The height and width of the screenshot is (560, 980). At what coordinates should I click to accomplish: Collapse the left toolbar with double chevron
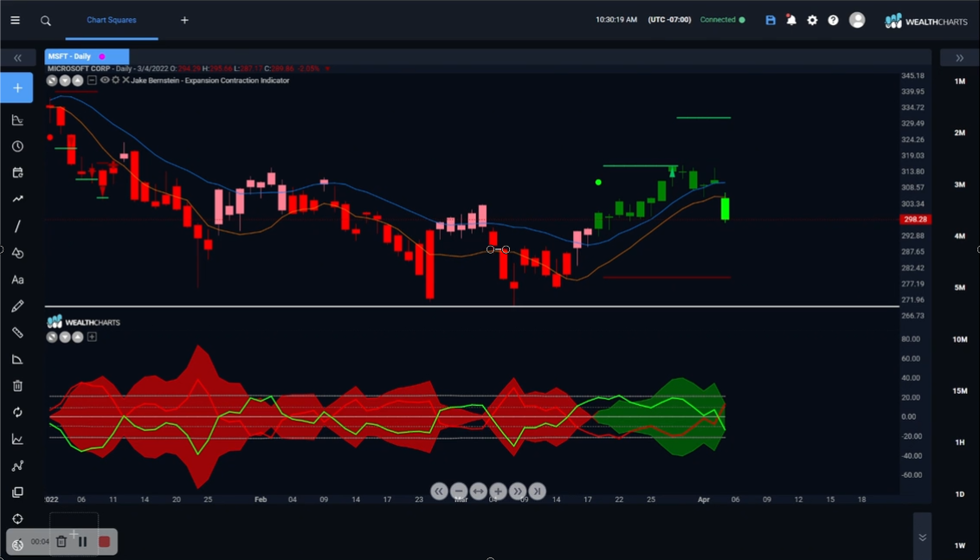tap(17, 58)
